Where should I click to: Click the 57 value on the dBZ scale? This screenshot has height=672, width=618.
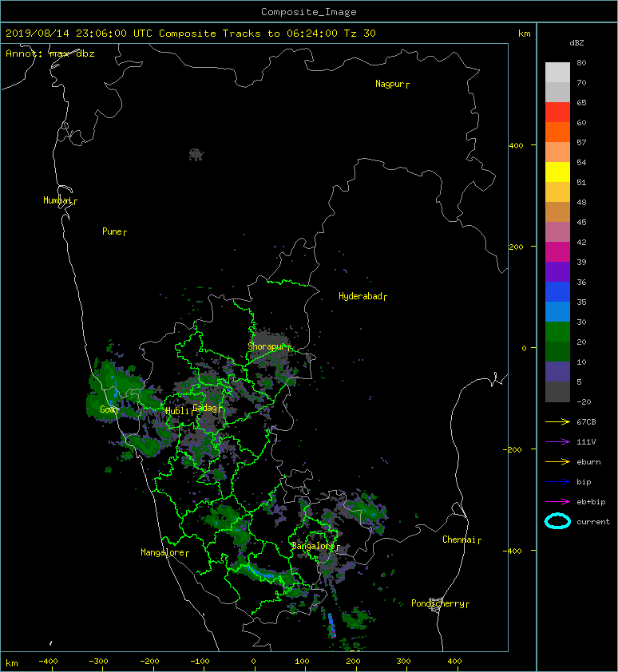click(x=581, y=142)
